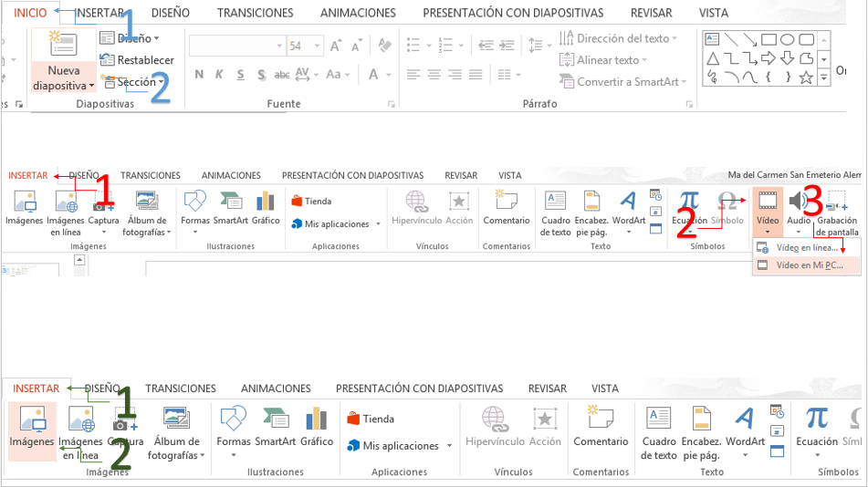Choose the oval shape in the gallery
868x487 pixels.
pyautogui.click(x=787, y=39)
